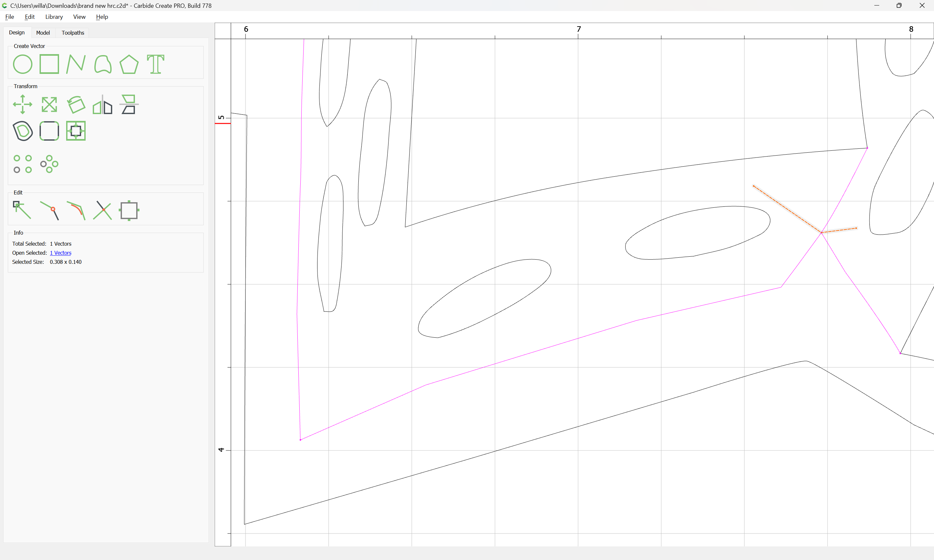Select the Polygon vector tool
The image size is (934, 560).
[x=129, y=64]
